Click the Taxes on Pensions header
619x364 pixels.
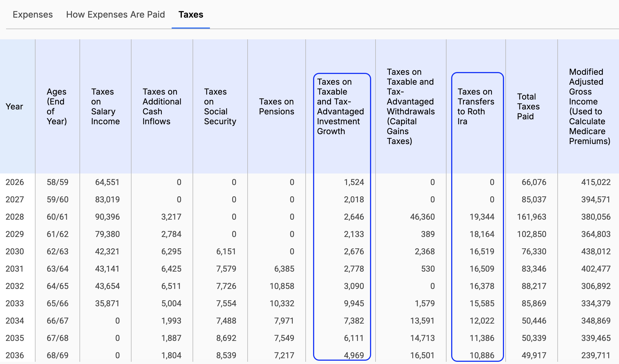pos(276,106)
